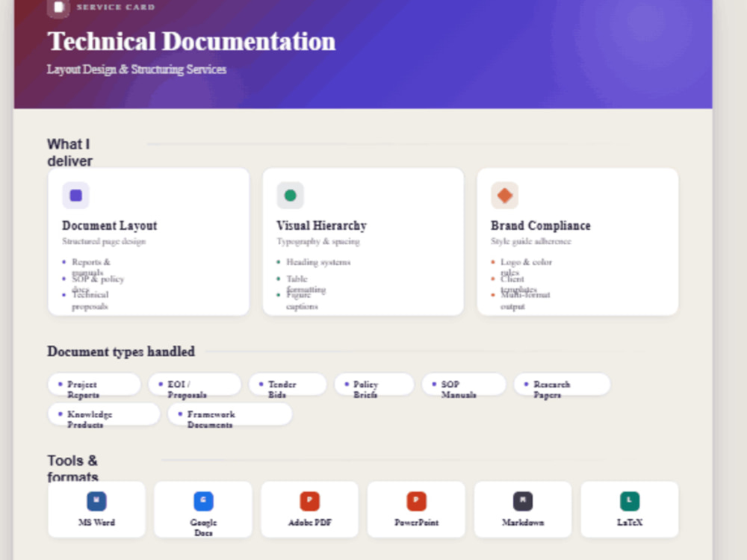The image size is (747, 560).
Task: Select the Tender Bids tag
Action: pos(288,385)
